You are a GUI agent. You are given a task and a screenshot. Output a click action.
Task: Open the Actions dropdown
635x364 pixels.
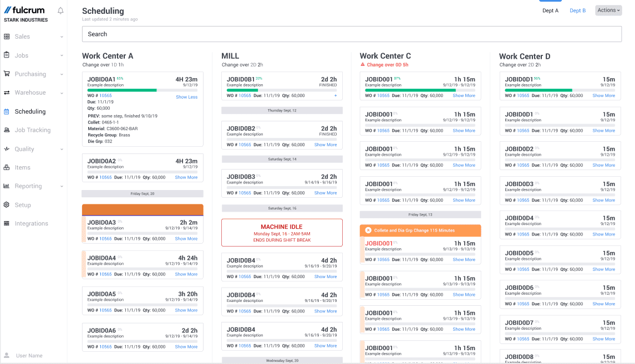608,10
